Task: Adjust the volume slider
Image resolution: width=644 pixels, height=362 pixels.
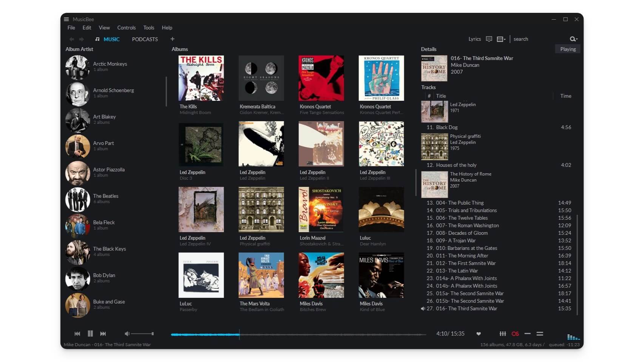Action: (142, 334)
